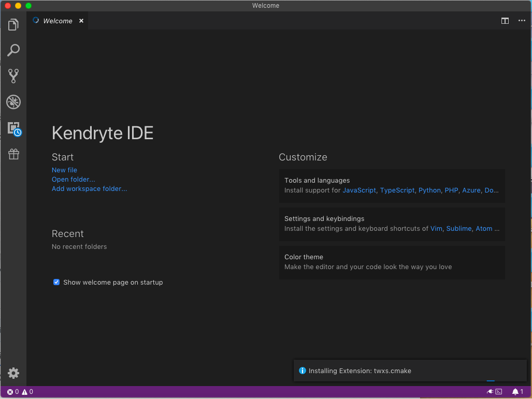This screenshot has height=399, width=532.
Task: Open the editor More Actions ellipsis menu
Action: point(522,21)
